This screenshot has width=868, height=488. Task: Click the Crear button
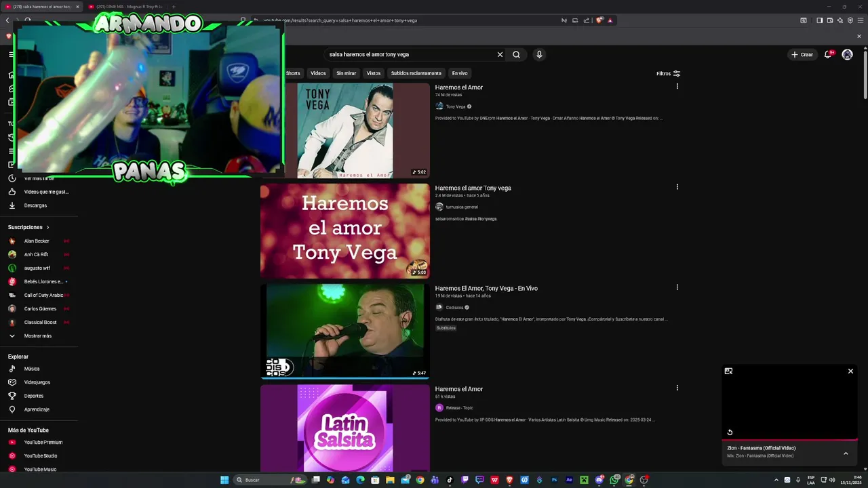click(802, 54)
